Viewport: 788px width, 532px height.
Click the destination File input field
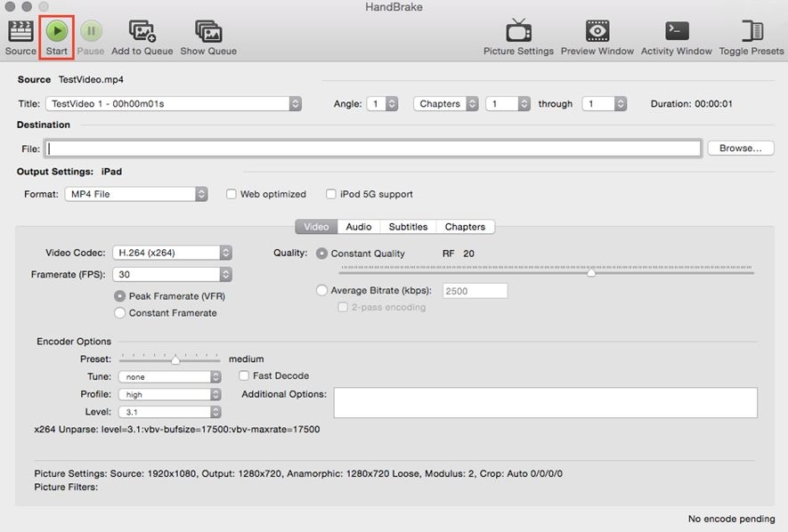(373, 149)
